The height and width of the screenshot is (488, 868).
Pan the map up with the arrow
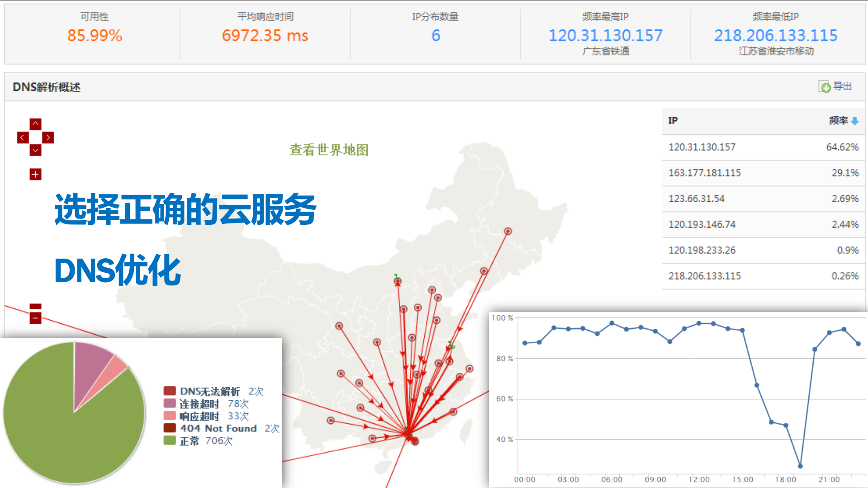point(35,124)
